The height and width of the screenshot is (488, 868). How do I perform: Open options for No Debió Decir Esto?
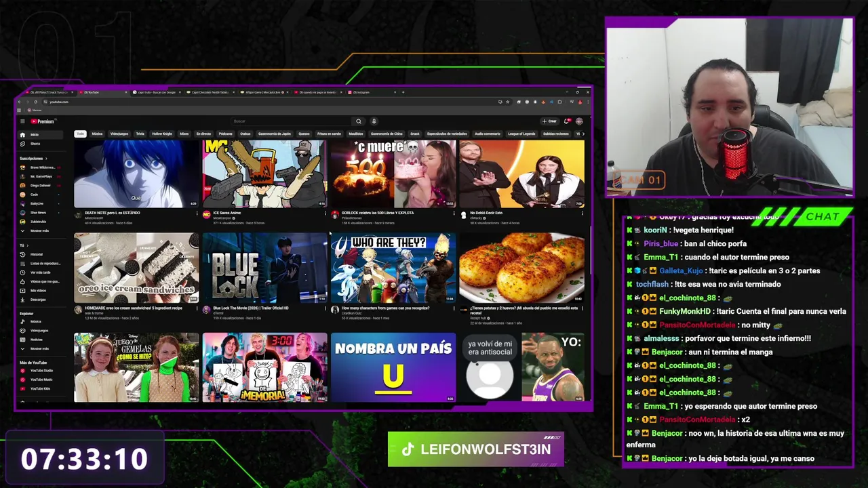coord(583,213)
